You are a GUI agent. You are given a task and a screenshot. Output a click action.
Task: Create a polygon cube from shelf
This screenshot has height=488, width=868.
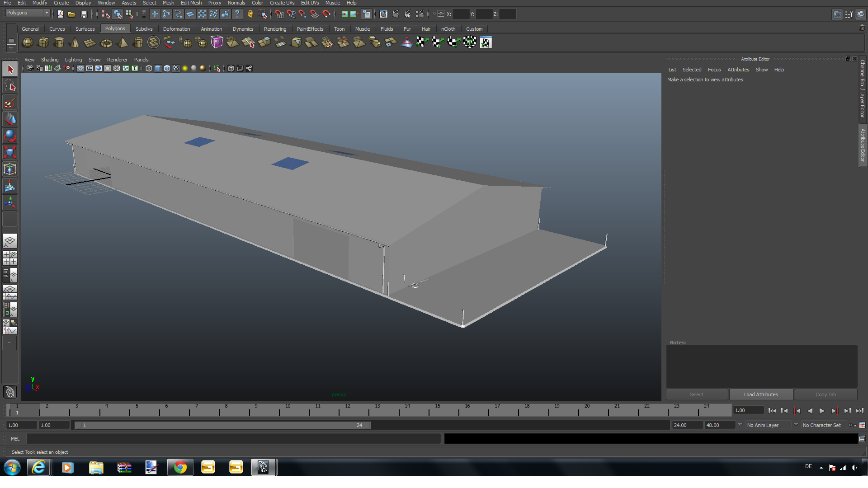43,42
